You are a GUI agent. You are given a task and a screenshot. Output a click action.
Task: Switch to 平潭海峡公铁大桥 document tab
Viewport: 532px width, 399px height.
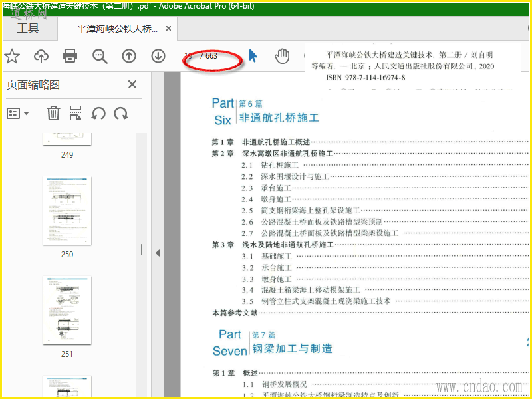click(x=117, y=29)
